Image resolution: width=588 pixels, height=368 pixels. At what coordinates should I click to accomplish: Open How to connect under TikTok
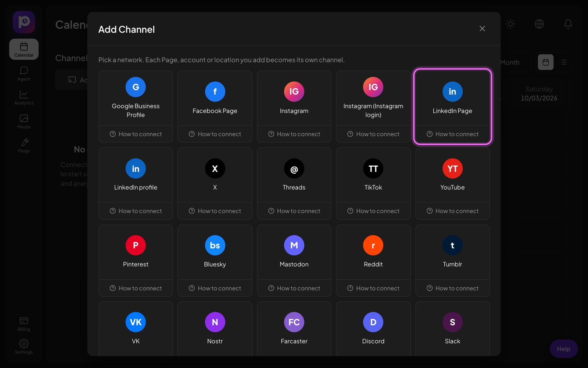[x=373, y=211]
